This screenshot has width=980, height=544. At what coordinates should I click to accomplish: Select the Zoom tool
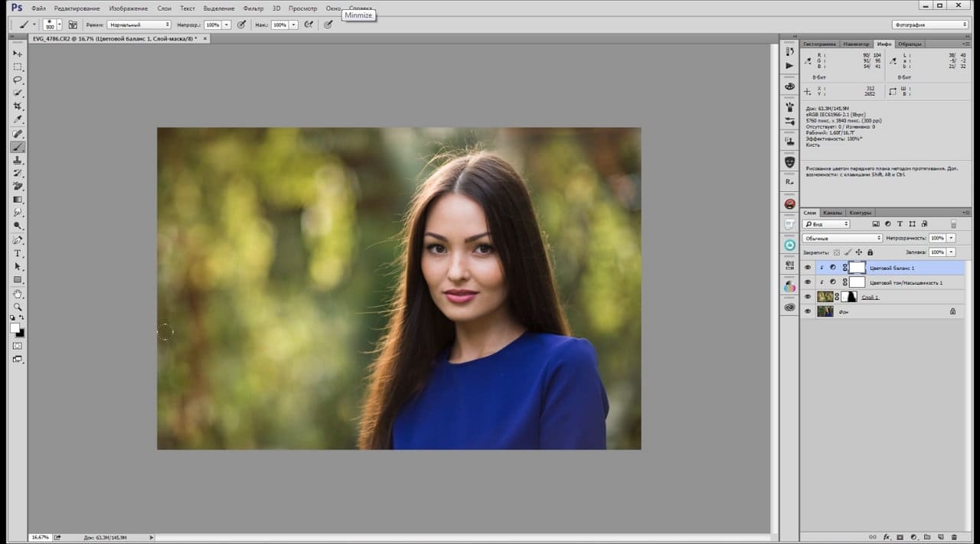pyautogui.click(x=18, y=307)
